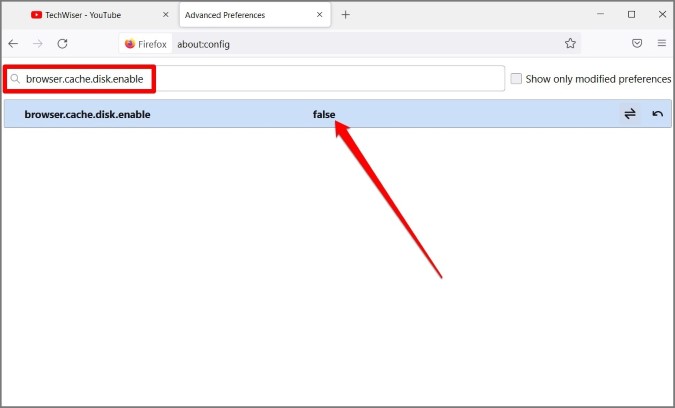Click the Firefox identity icon in the address bar
The width and height of the screenshot is (675, 408).
pyautogui.click(x=146, y=44)
